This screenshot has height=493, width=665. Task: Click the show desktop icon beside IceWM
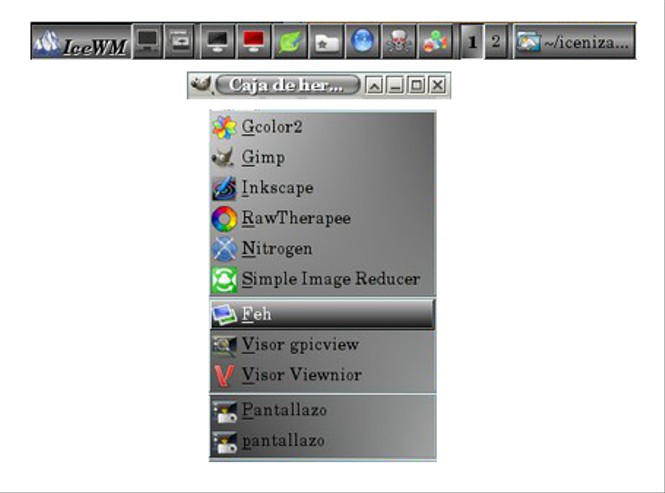click(x=147, y=42)
